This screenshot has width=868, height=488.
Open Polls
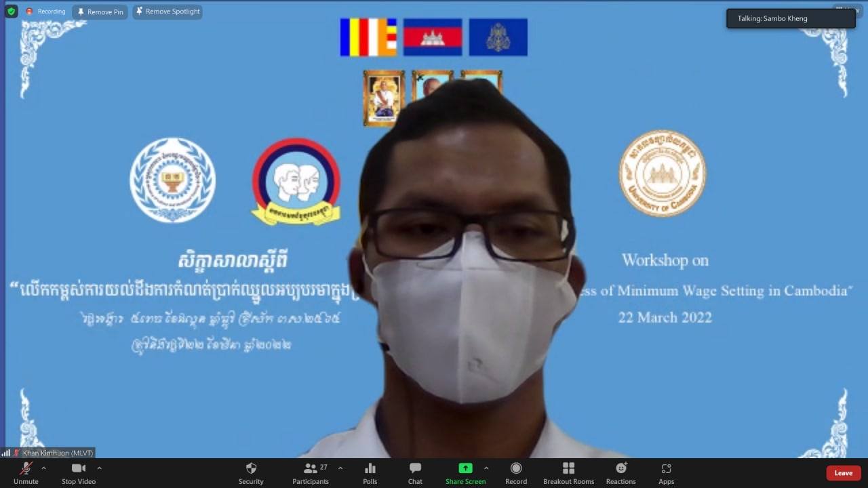[x=370, y=472]
